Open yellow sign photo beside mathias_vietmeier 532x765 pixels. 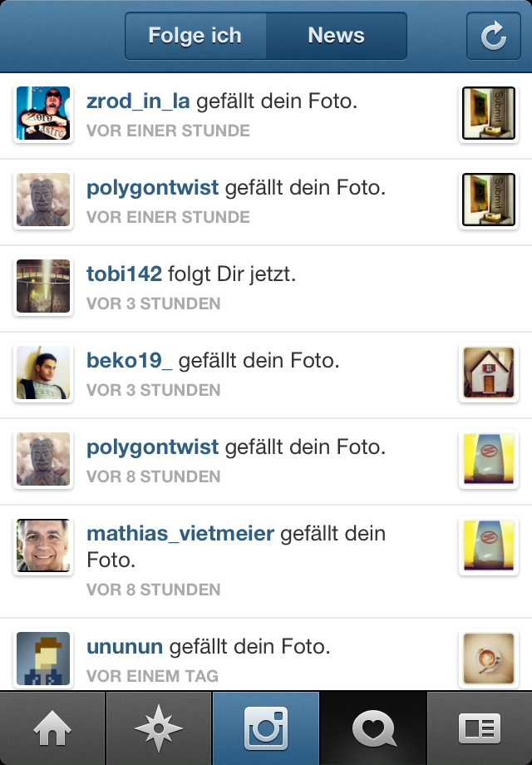tap(489, 545)
